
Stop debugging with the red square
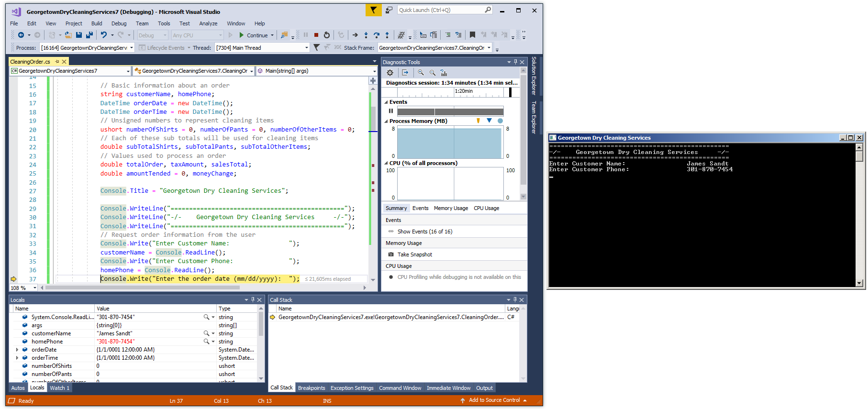(316, 35)
